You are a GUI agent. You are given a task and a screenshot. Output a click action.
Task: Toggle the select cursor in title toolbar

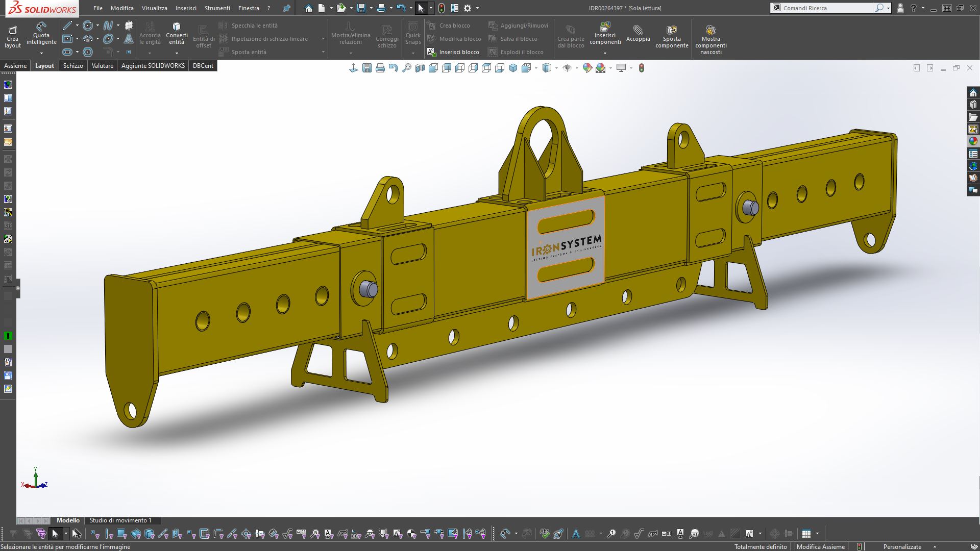(421, 8)
